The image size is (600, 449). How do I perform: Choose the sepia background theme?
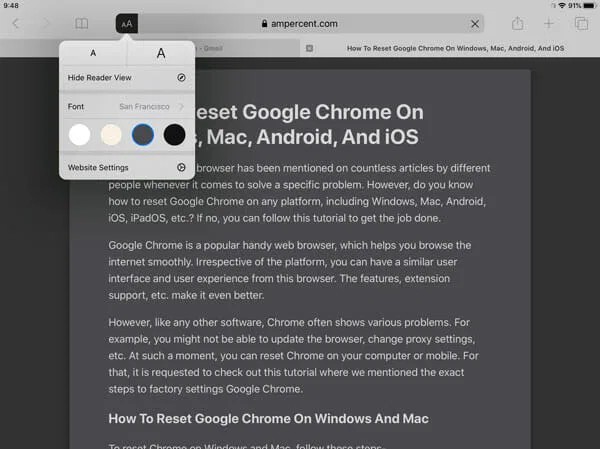[111, 134]
